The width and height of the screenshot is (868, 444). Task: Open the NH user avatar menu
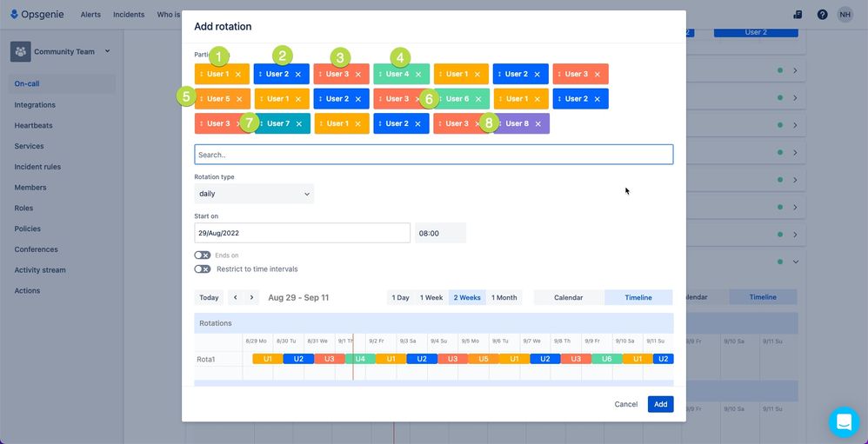[845, 15]
